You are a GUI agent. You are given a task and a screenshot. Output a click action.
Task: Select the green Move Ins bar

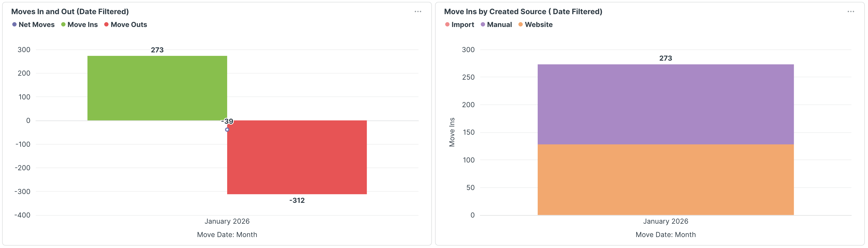(157, 88)
